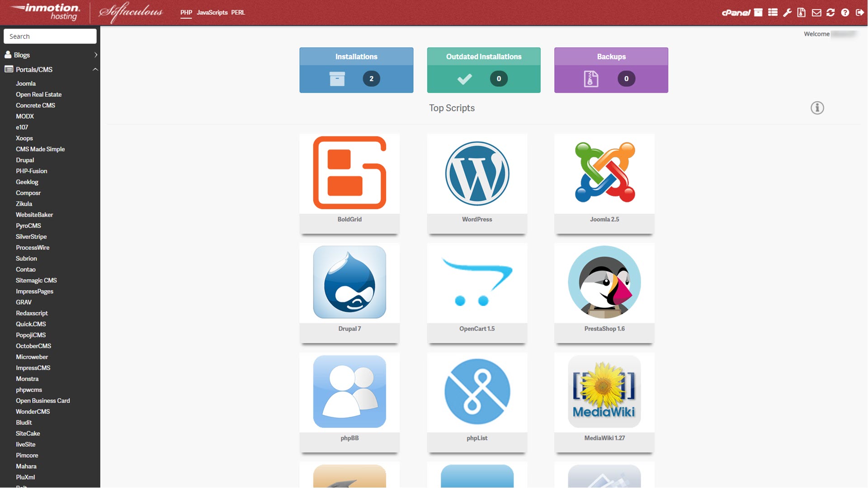This screenshot has width=868, height=488.
Task: Open help question mark icon
Action: (845, 13)
